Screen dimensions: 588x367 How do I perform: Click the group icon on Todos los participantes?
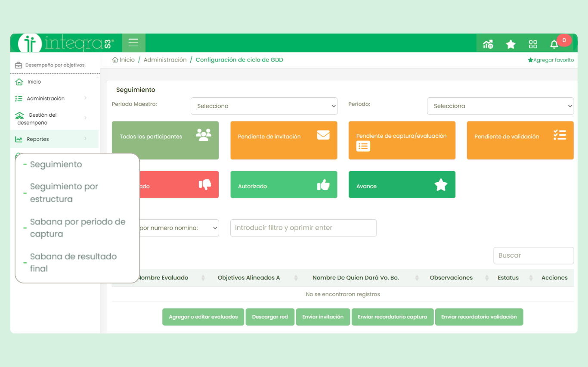pyautogui.click(x=204, y=135)
